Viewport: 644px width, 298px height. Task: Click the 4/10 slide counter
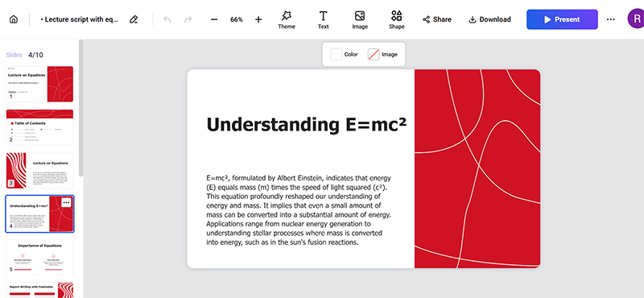[x=35, y=55]
